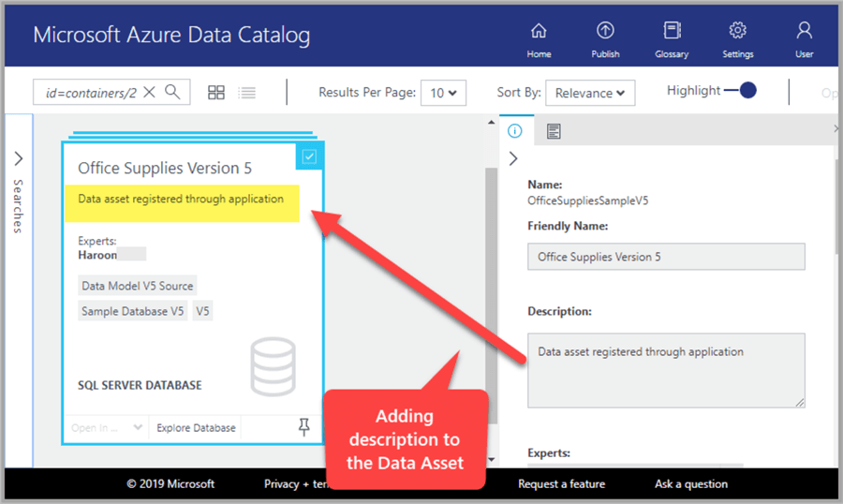
Task: Expand the Searches side panel
Action: click(19, 158)
